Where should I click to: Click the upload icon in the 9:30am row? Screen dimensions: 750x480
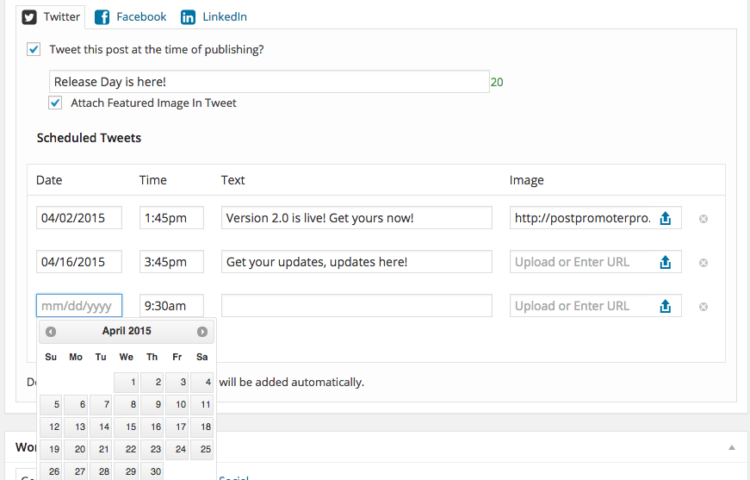coord(665,306)
